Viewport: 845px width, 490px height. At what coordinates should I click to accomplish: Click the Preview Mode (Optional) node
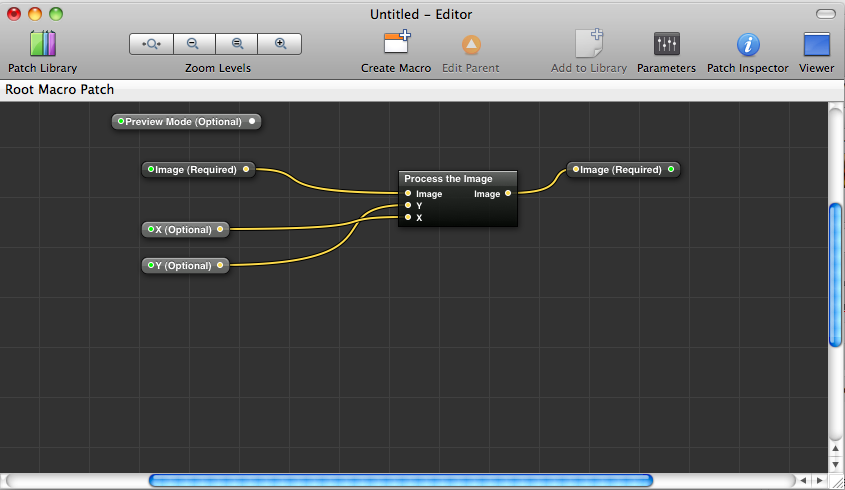186,122
